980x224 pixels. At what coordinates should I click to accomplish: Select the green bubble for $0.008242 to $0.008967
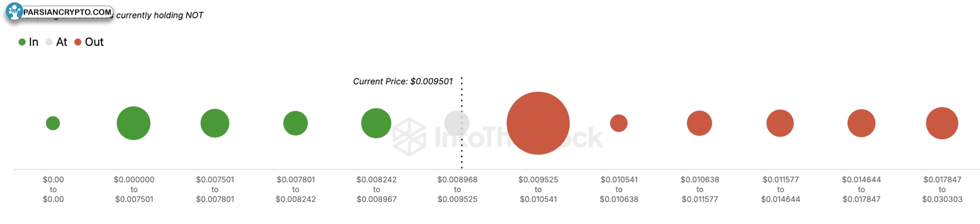[376, 123]
